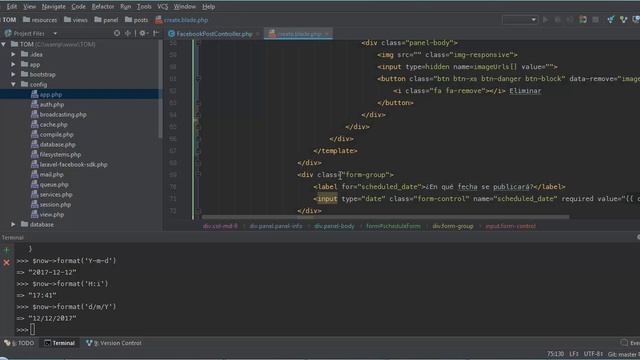Open the Refactor menu

point(103,7)
